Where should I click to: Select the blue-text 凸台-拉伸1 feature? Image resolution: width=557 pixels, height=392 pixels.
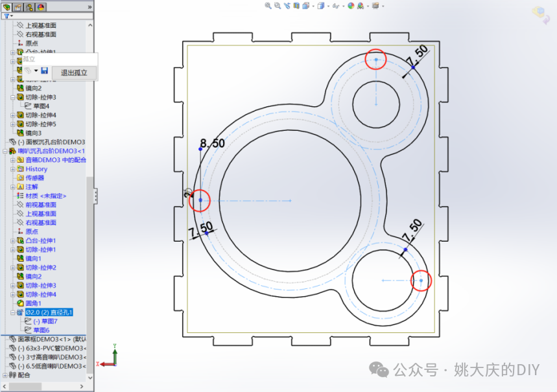click(x=40, y=241)
